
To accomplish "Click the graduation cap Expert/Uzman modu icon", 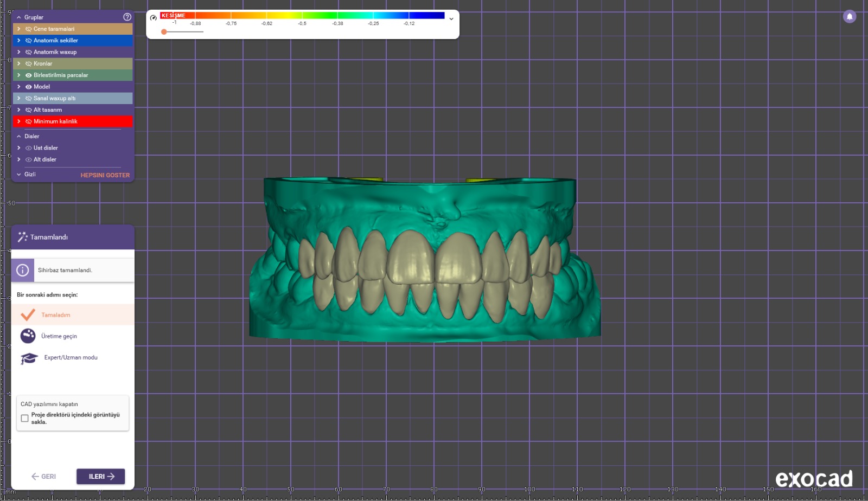I will pyautogui.click(x=29, y=358).
